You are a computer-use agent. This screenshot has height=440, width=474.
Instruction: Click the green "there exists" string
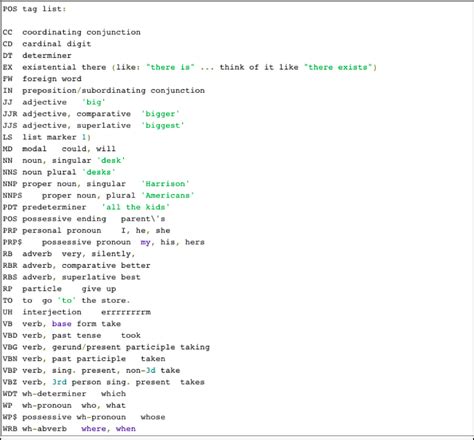338,67
